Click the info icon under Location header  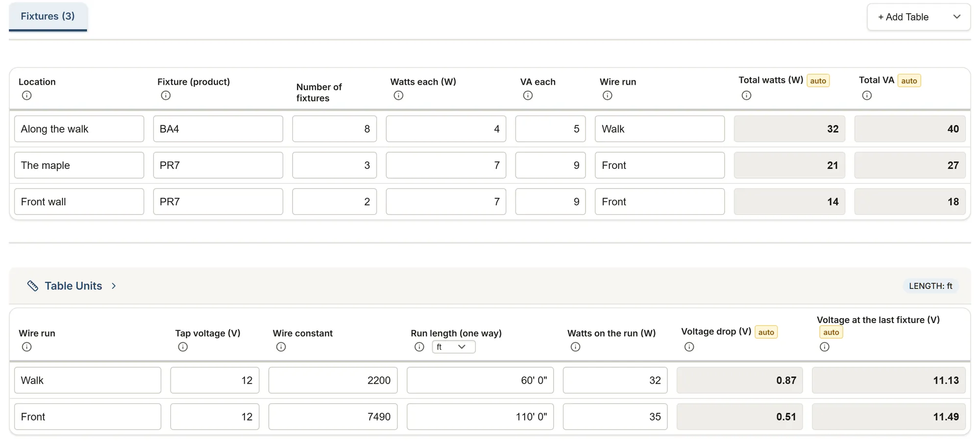(27, 95)
